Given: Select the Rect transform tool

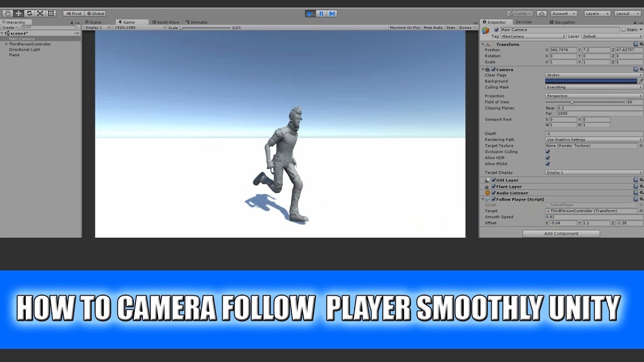Looking at the screenshot, I should click(x=50, y=14).
